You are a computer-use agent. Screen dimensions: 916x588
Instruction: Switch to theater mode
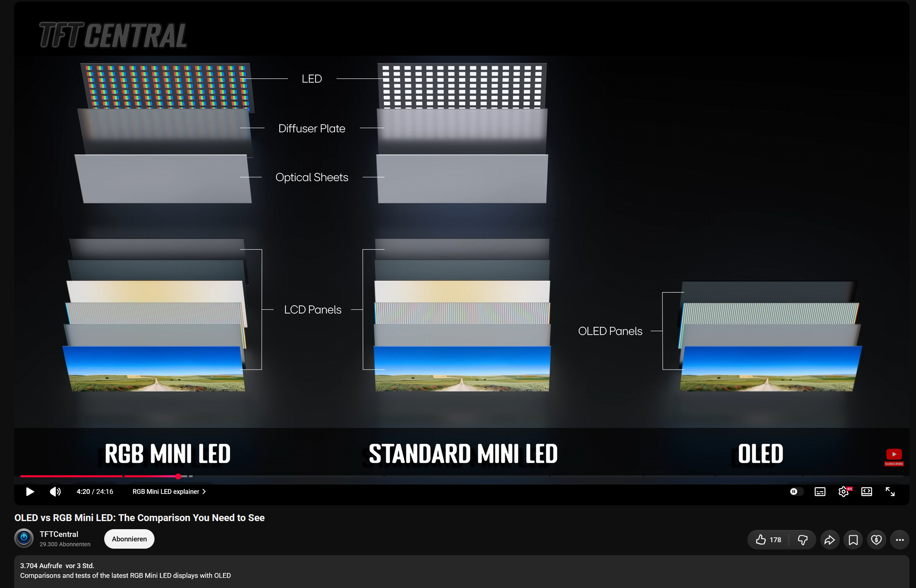point(867,491)
